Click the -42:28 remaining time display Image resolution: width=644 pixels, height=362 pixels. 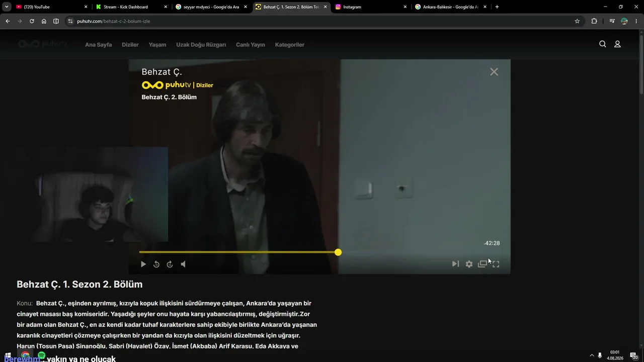coord(492,243)
